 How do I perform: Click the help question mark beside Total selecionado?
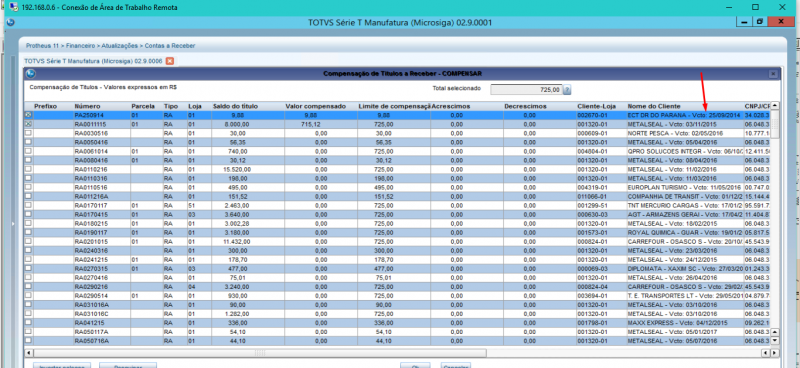tap(567, 90)
